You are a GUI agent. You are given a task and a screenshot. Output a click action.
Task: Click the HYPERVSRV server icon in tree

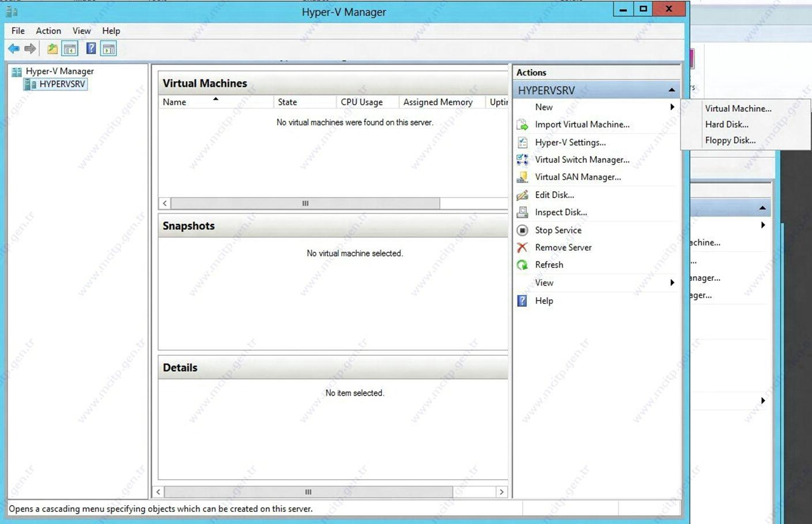30,84
